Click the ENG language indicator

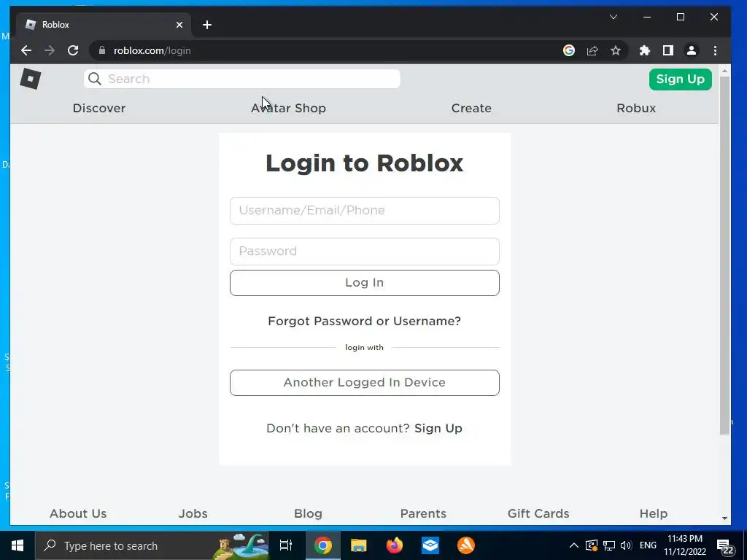click(648, 545)
